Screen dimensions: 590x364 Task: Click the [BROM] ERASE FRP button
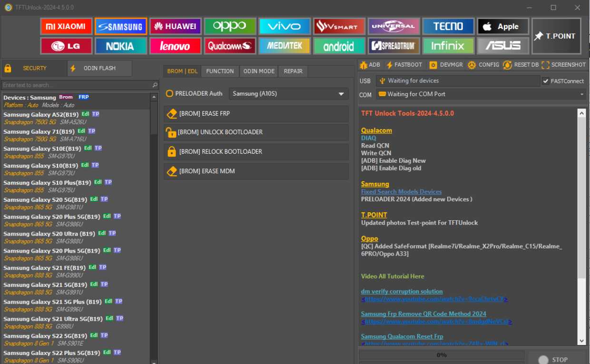pyautogui.click(x=256, y=114)
